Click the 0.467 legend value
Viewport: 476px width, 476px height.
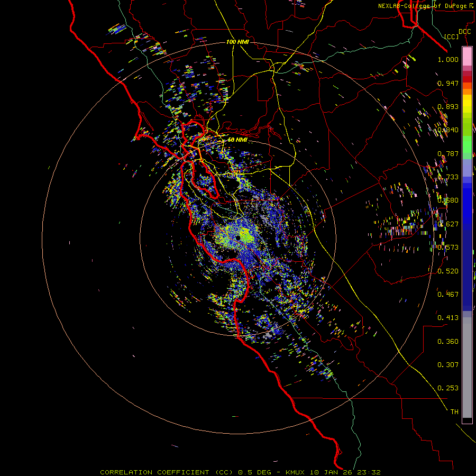click(x=448, y=294)
